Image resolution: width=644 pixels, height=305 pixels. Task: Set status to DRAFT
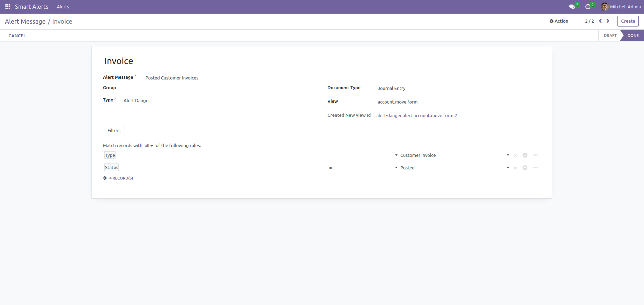coord(610,36)
